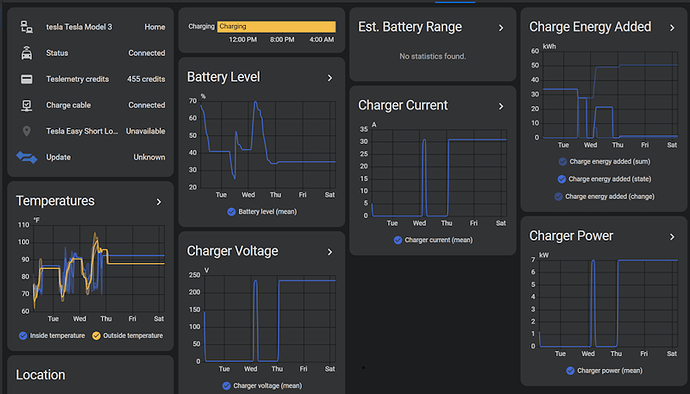Toggle the Charger current (mean) legend checkbox
Screen dimensions: 690x394
pos(398,240)
